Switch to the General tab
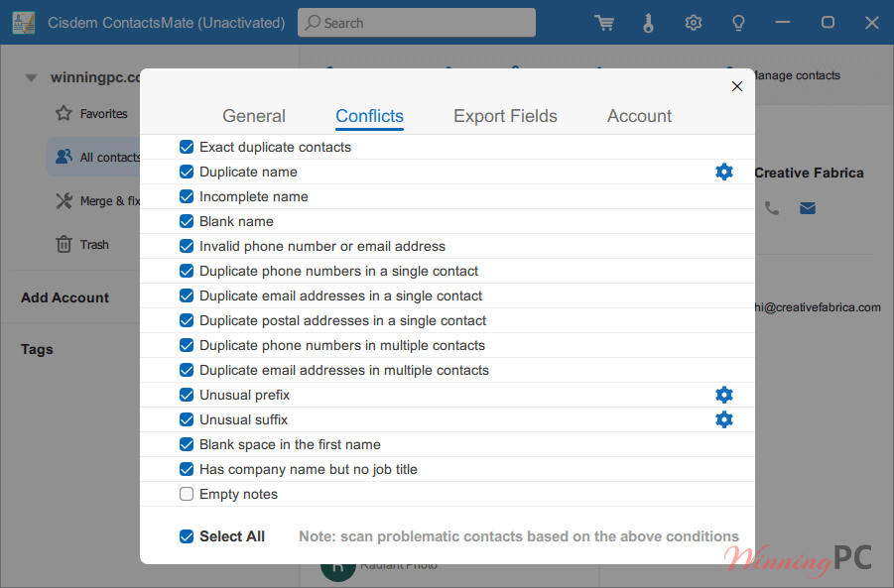Screen dimensions: 894x588 pos(254,116)
